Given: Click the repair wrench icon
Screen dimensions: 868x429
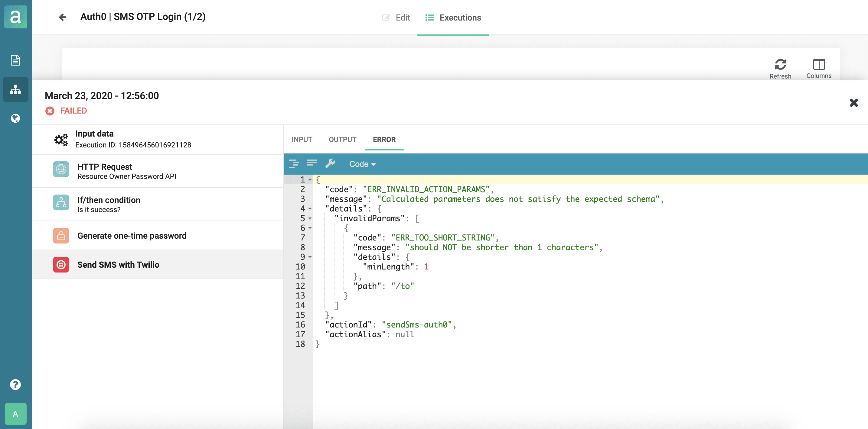Looking at the screenshot, I should coord(330,163).
